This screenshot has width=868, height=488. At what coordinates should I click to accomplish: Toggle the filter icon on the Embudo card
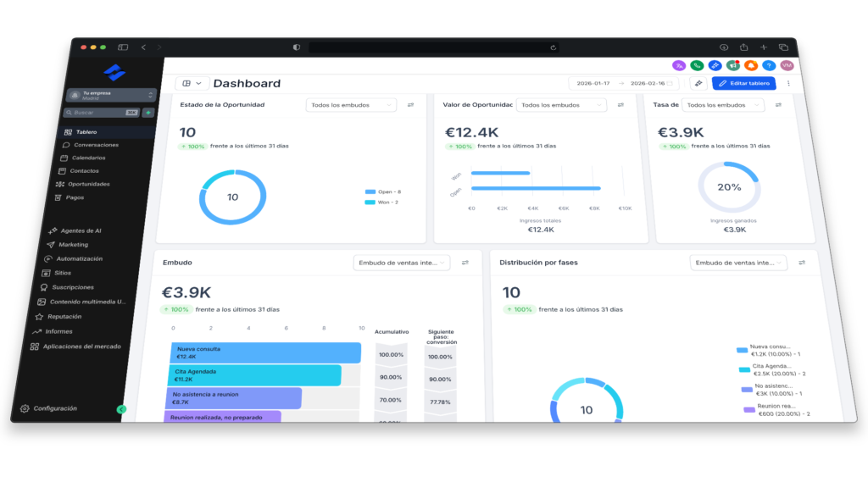465,263
